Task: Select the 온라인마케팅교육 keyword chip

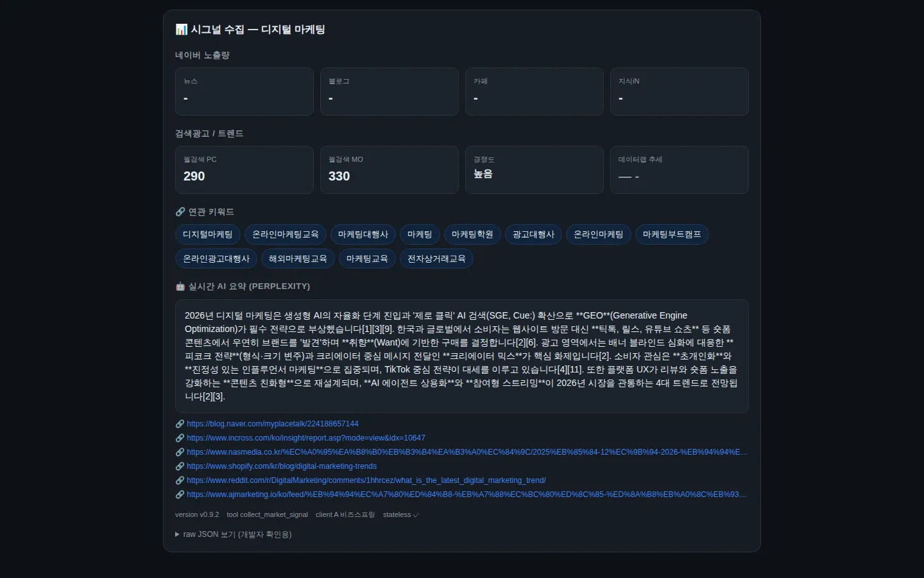Action: point(286,234)
